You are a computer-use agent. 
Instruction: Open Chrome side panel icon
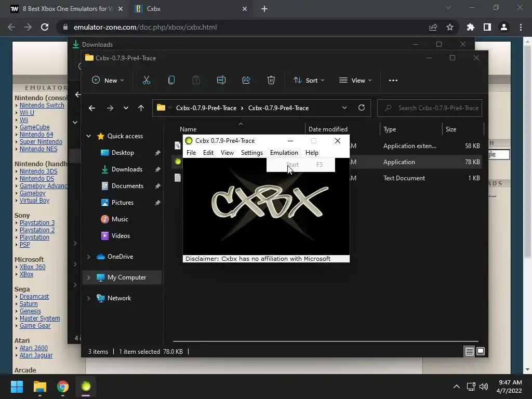tap(487, 27)
